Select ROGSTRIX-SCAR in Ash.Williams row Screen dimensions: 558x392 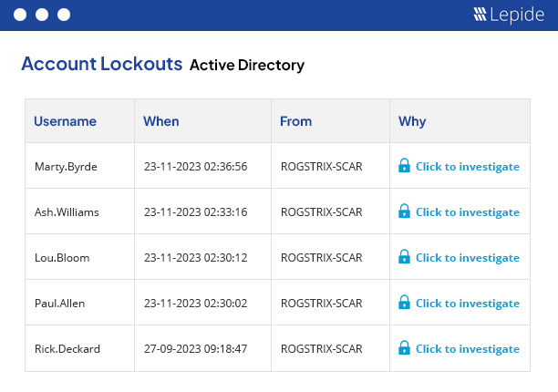click(321, 212)
